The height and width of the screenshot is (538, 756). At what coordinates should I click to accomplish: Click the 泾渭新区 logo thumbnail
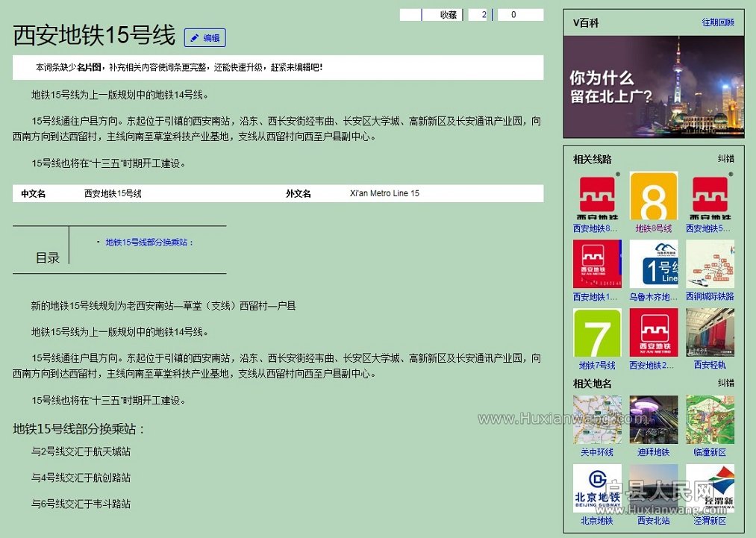click(710, 488)
